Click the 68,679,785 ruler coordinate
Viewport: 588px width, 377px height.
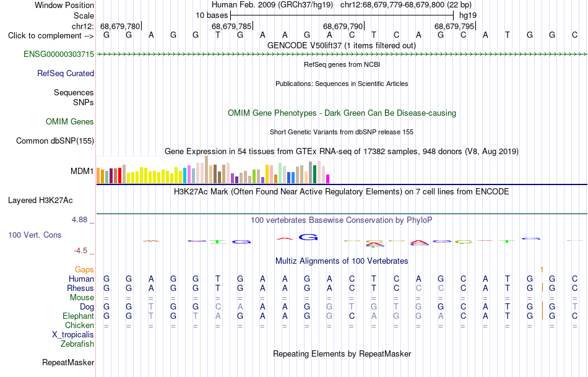tap(231, 26)
